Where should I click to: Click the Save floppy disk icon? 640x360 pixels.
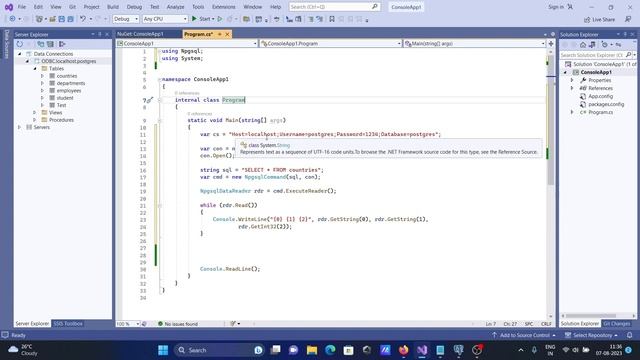tap(62, 19)
